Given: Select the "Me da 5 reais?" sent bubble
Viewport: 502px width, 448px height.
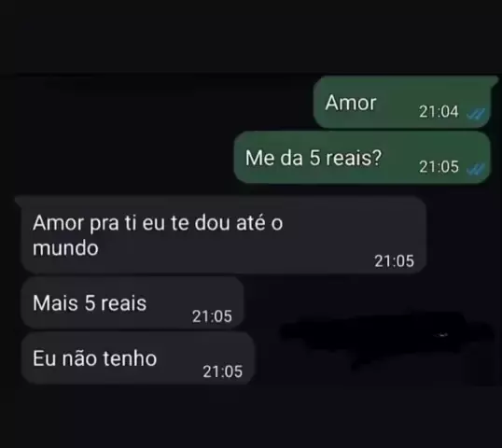Looking at the screenshot, I should coord(362,157).
